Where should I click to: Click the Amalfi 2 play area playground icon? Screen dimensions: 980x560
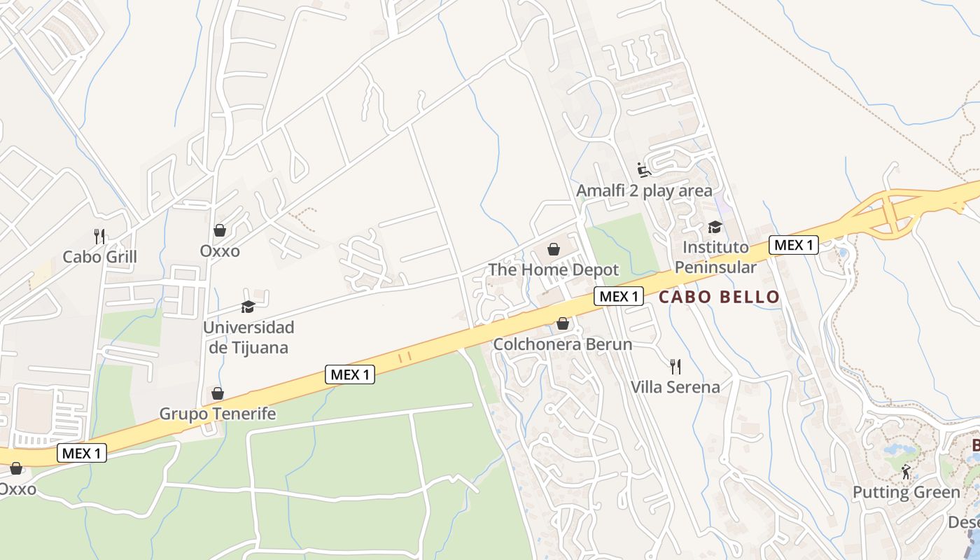tap(644, 170)
